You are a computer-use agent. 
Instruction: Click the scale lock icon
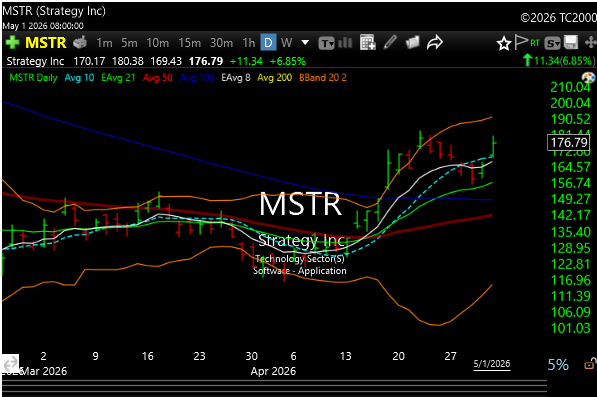pos(590,364)
